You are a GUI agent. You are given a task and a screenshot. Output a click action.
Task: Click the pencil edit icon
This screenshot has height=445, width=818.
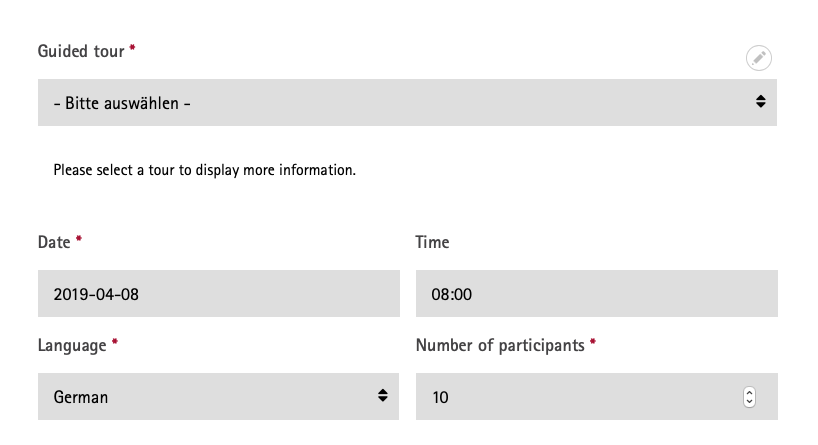click(759, 58)
